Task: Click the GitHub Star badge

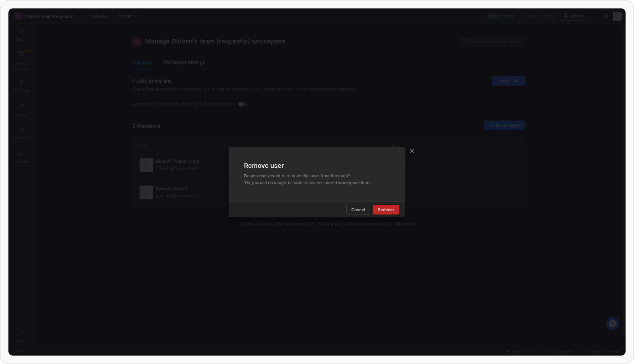Action: 500,16
